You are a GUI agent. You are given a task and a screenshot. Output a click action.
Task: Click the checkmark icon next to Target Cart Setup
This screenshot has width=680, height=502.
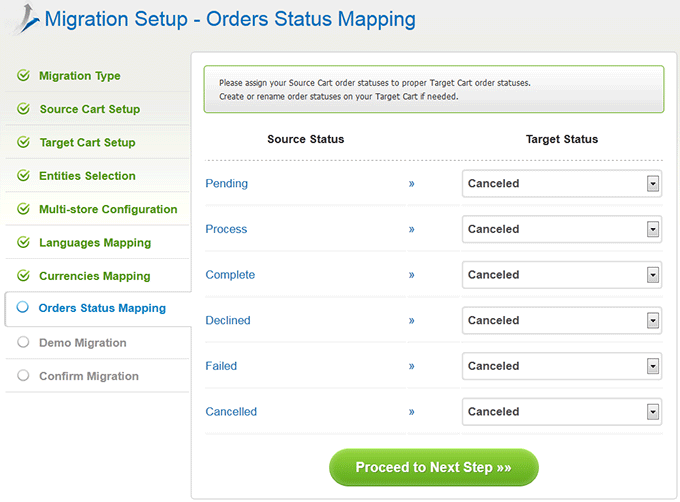[x=23, y=142]
